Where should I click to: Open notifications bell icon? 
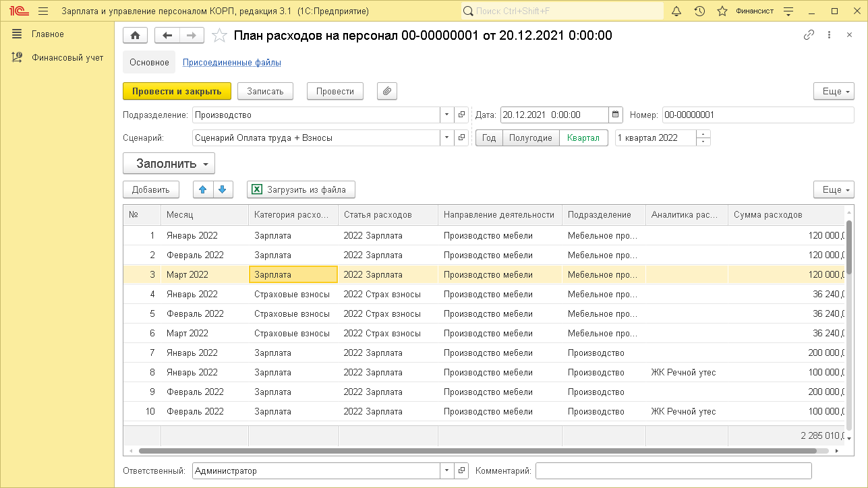(x=677, y=11)
